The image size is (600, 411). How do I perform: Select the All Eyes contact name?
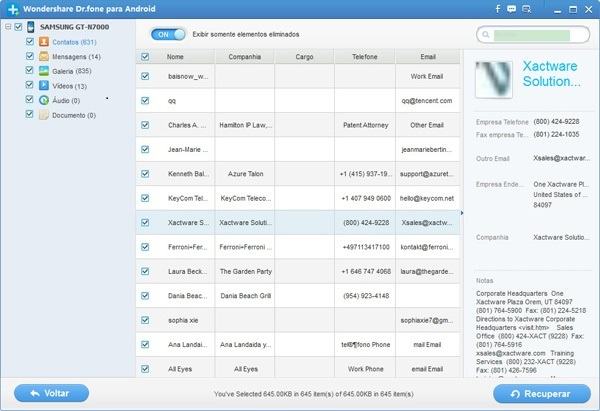pos(180,369)
